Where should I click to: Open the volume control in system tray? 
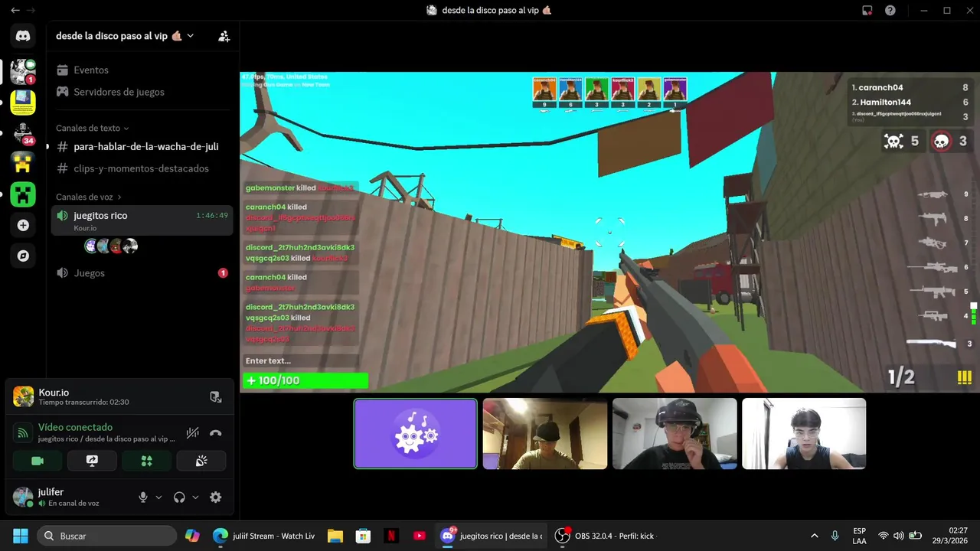pyautogui.click(x=899, y=536)
